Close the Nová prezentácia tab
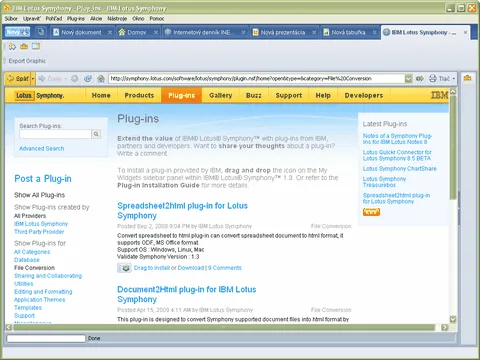Screen dimensions: 480x360 click(314, 32)
